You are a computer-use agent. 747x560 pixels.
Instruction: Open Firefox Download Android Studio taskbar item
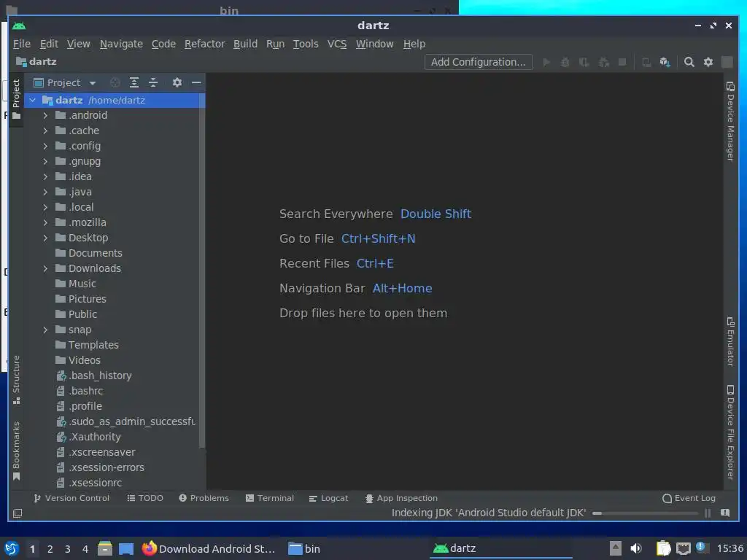pos(209,549)
